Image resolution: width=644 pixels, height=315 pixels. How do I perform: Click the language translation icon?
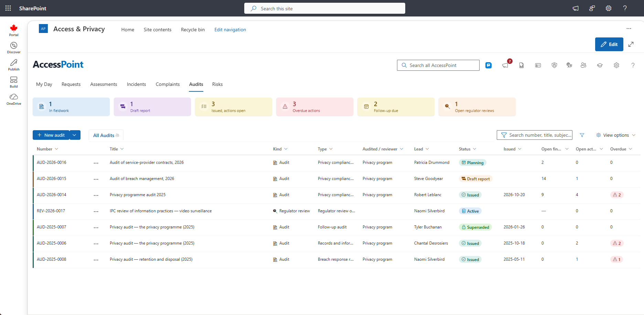tap(569, 65)
